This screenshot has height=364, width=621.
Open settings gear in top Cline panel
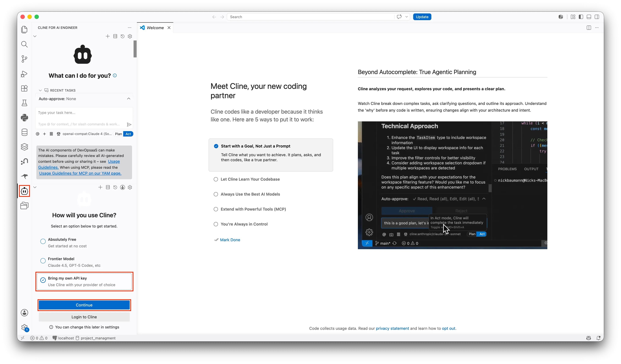[x=130, y=36]
